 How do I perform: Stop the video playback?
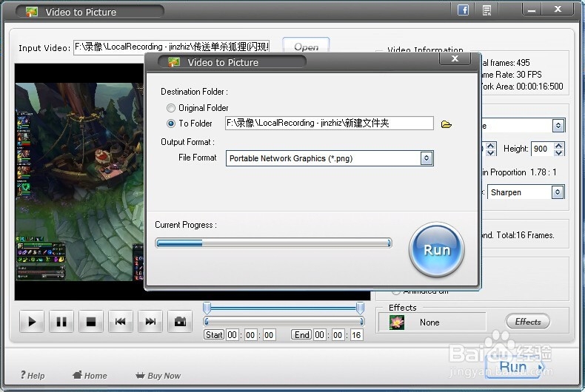pyautogui.click(x=91, y=321)
